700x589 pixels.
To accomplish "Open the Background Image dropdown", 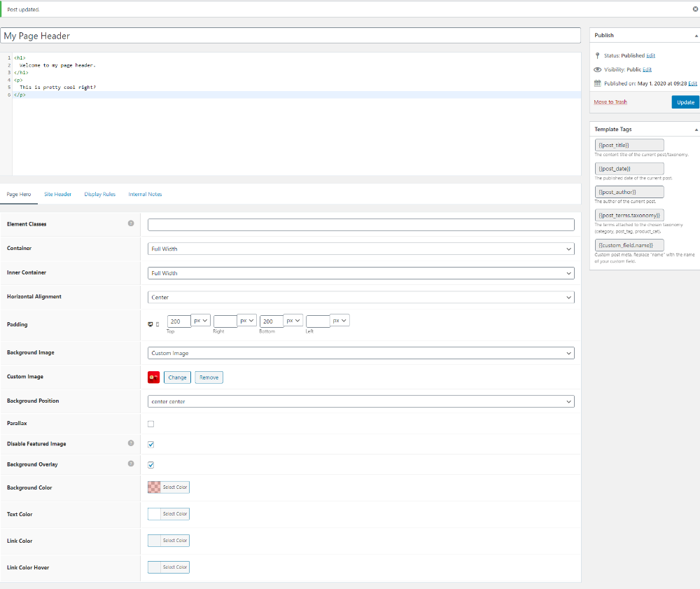I will (x=360, y=353).
